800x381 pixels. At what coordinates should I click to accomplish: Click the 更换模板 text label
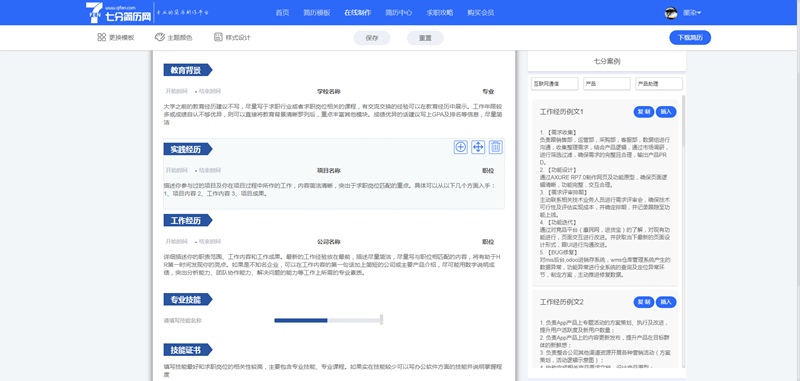121,38
